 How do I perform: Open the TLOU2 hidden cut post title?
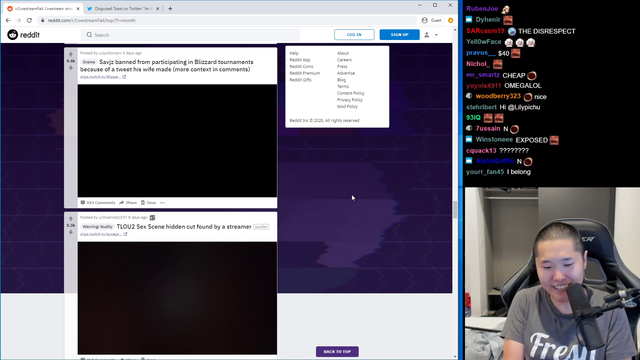click(x=184, y=227)
